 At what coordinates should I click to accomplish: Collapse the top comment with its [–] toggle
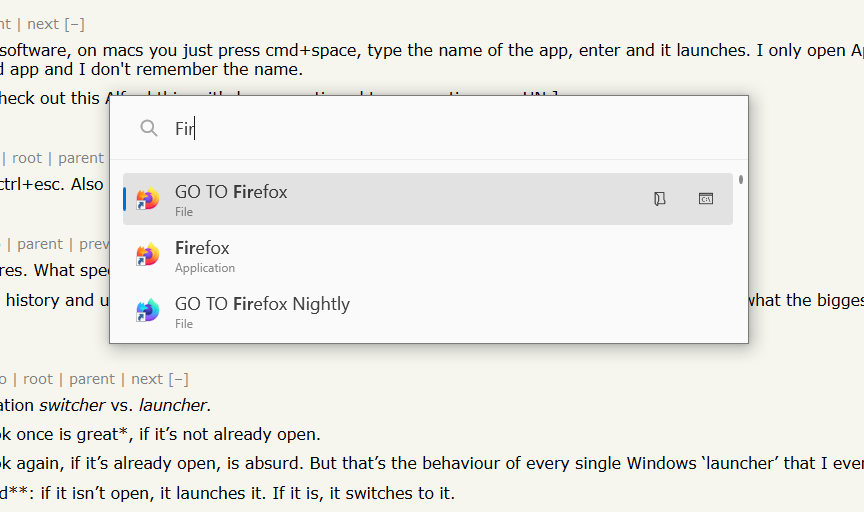coord(74,24)
